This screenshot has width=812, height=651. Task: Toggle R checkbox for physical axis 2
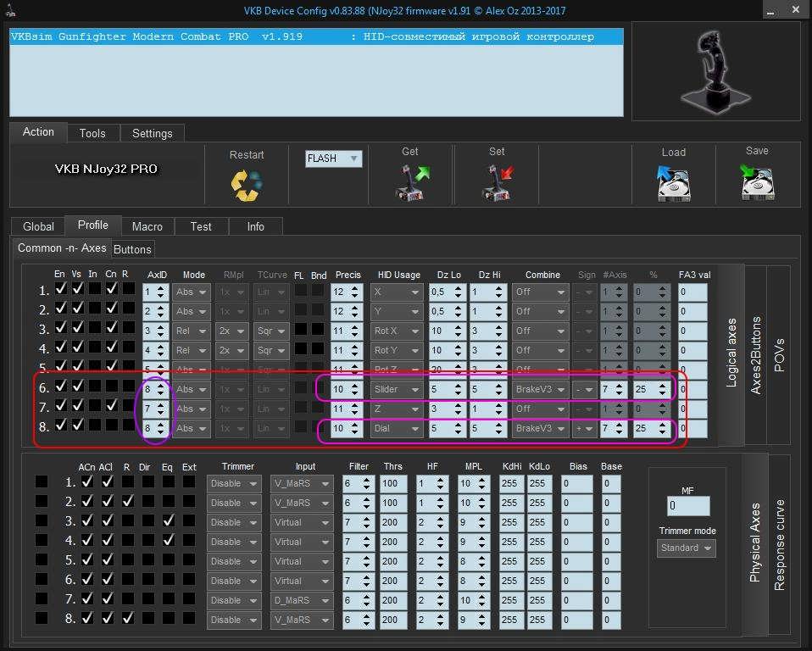pos(127,501)
